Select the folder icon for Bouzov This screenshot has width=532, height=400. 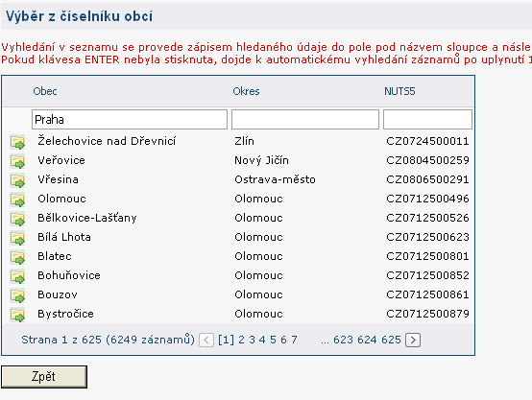[17, 295]
